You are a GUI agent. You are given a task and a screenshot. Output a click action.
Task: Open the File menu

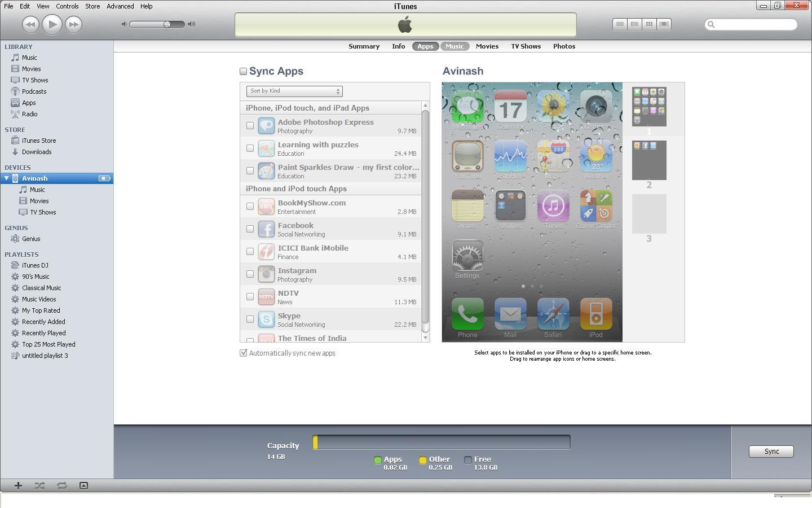[8, 6]
